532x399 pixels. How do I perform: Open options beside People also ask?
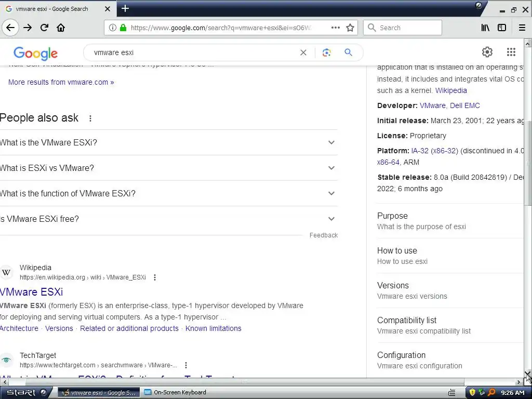point(90,118)
